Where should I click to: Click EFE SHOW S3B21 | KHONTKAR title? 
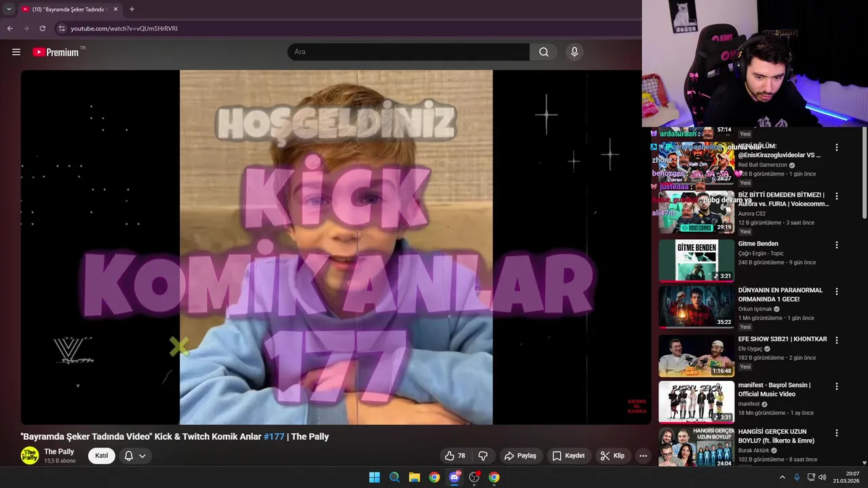click(783, 339)
